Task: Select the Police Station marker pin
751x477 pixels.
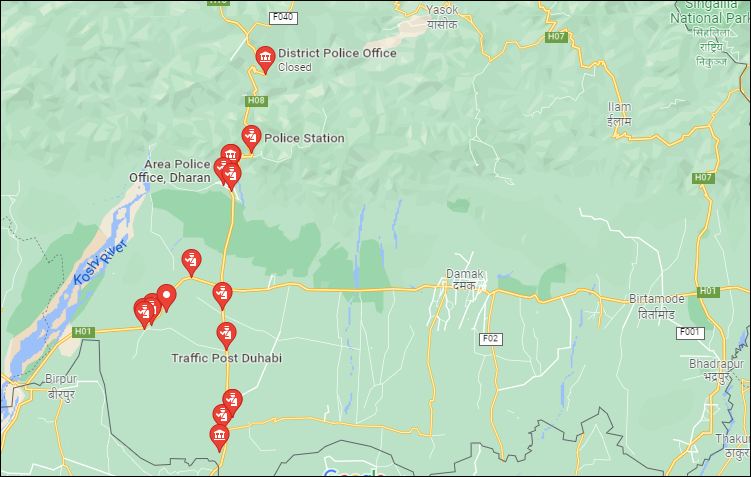Action: click(251, 139)
